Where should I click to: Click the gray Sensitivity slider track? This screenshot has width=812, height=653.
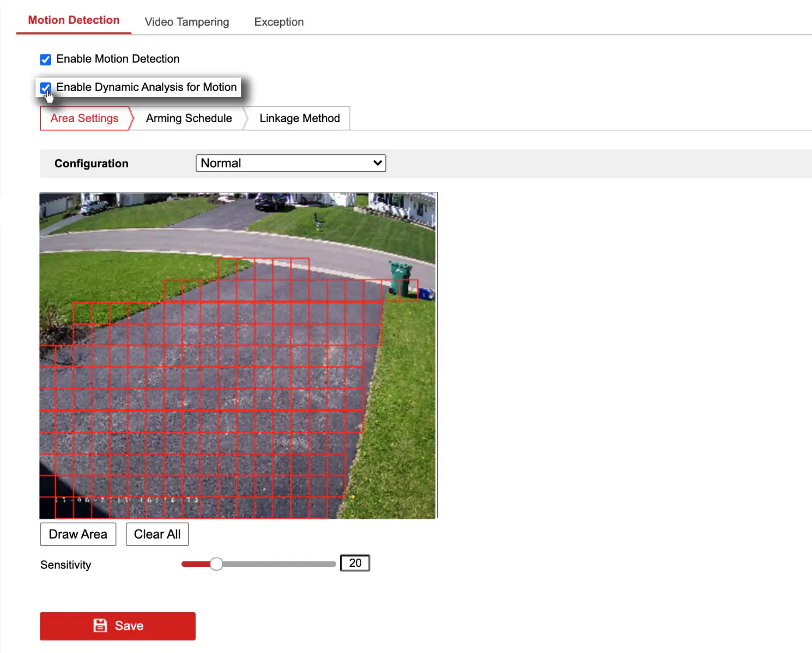(x=279, y=564)
